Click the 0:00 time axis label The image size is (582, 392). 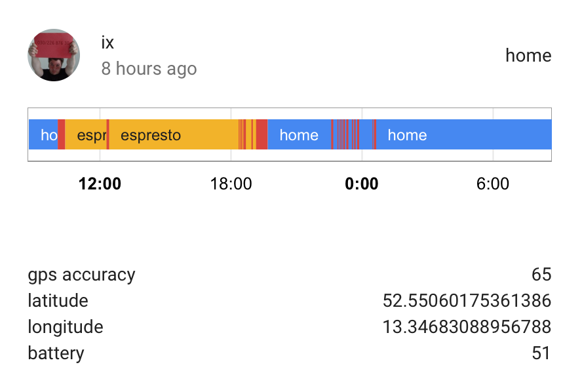(x=362, y=184)
